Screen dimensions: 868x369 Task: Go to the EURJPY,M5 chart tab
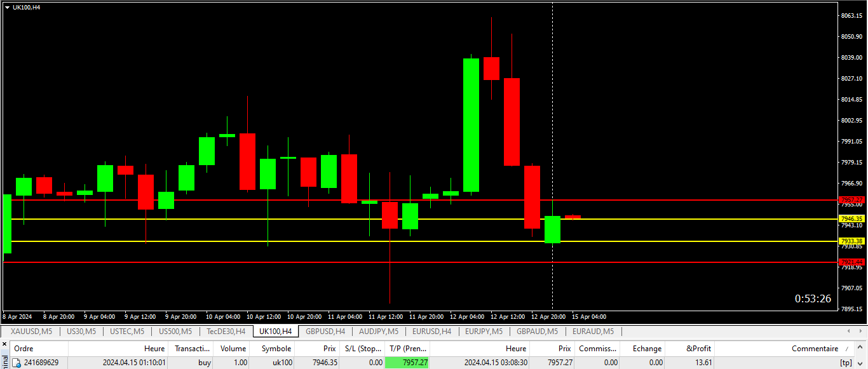click(x=484, y=332)
